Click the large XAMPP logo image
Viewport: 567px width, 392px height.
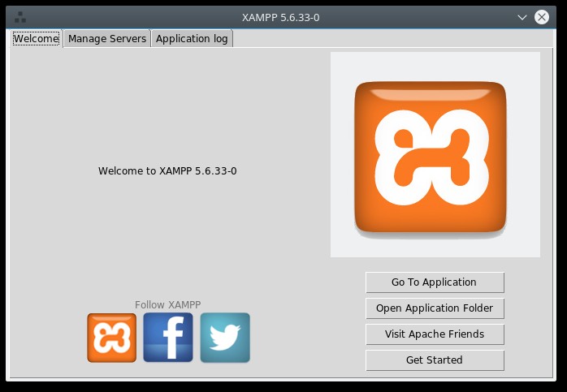pyautogui.click(x=435, y=155)
